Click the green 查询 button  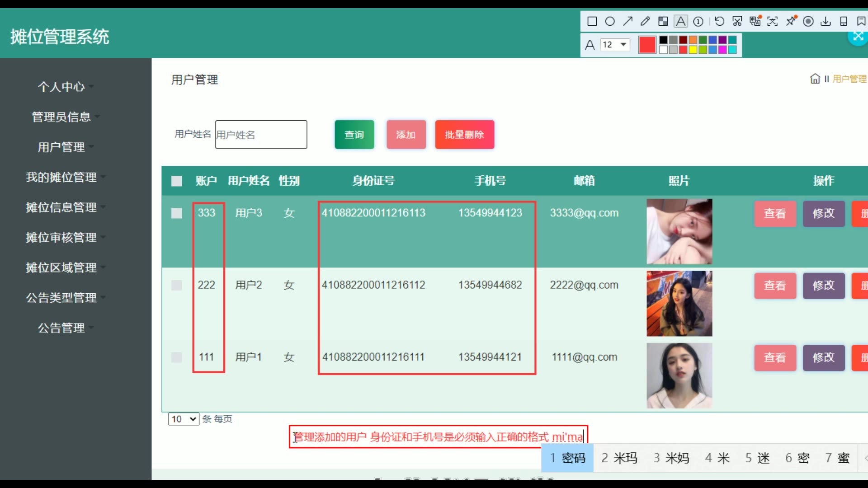pos(354,135)
